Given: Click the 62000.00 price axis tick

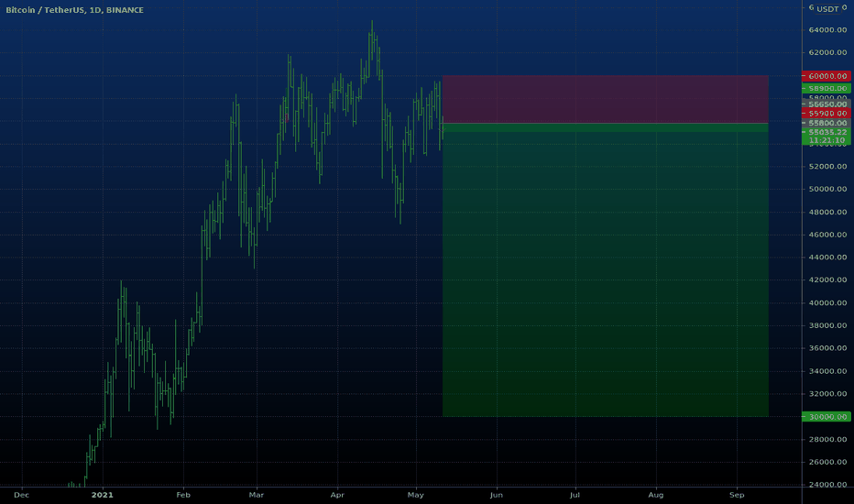Looking at the screenshot, I should pyautogui.click(x=827, y=53).
